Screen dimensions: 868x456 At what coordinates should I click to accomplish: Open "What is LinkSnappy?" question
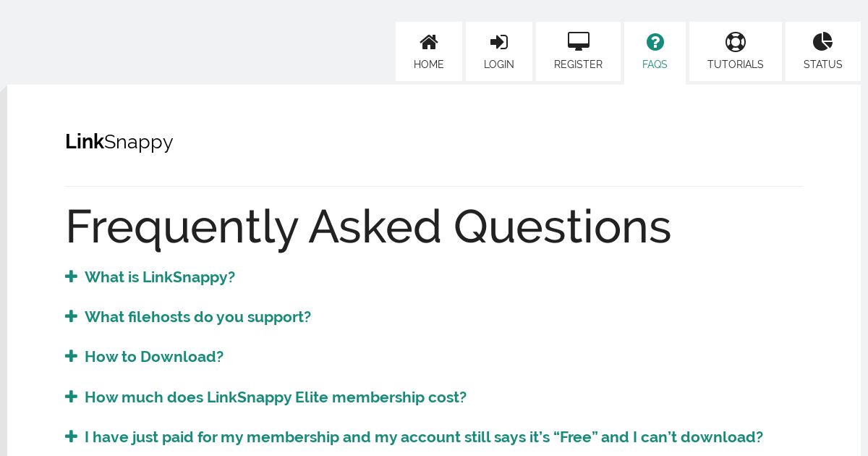pos(160,277)
